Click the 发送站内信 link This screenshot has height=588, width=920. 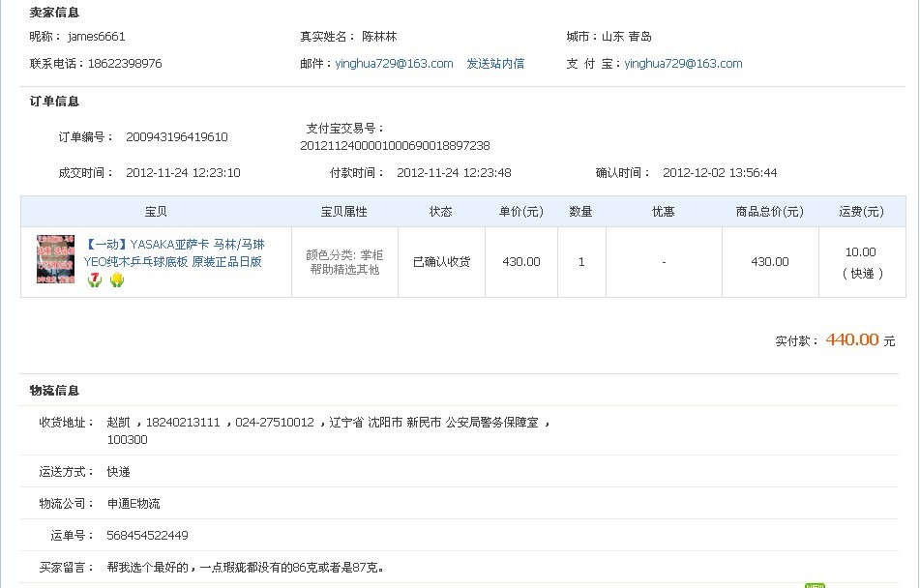pyautogui.click(x=495, y=64)
